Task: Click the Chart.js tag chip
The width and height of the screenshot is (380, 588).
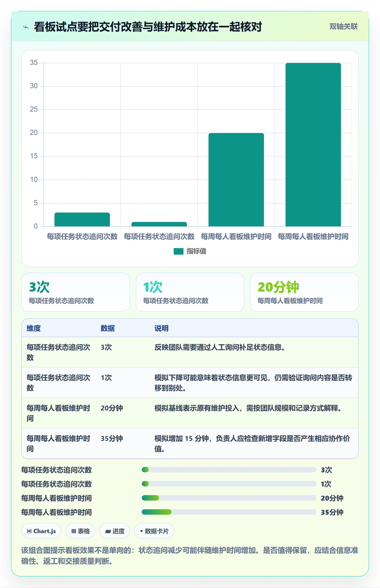Action: [41, 531]
